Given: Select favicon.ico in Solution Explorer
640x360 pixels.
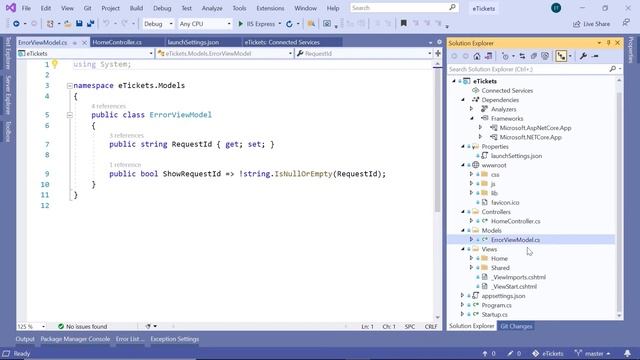Looking at the screenshot, I should click(x=505, y=202).
